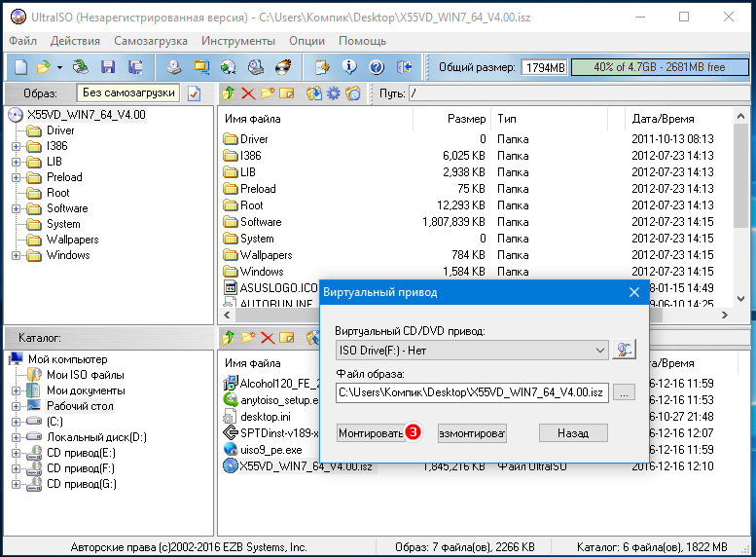The width and height of the screenshot is (756, 557).
Task: Expand the Preload folder in image tree
Action: pyautogui.click(x=16, y=177)
